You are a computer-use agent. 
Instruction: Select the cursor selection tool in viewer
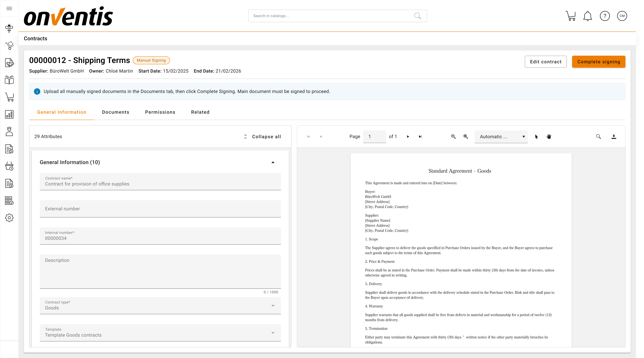(x=536, y=137)
